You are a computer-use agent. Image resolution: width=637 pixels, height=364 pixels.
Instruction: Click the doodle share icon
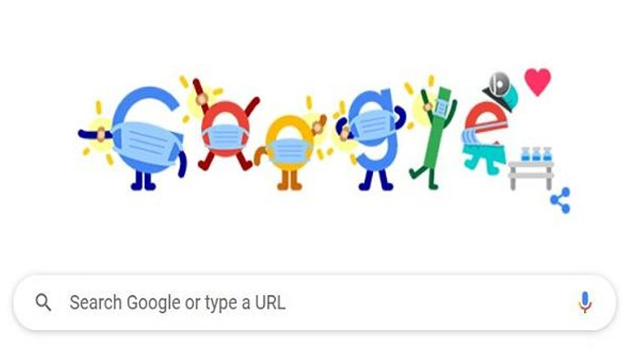561,200
